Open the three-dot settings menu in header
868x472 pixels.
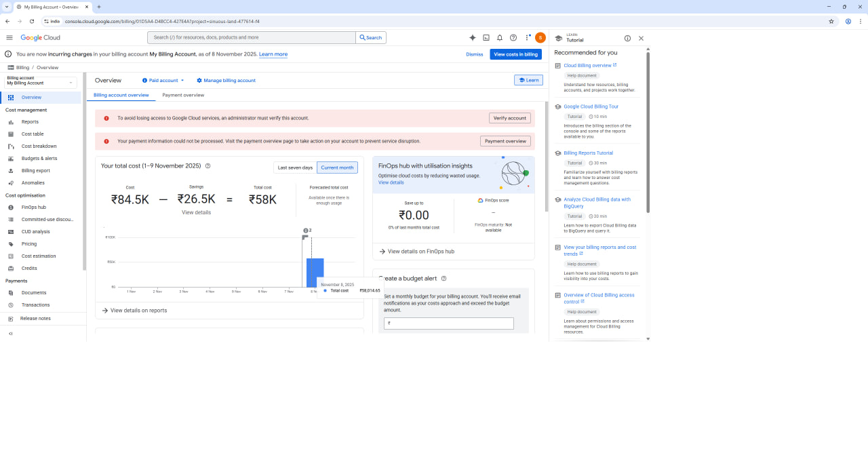[528, 38]
